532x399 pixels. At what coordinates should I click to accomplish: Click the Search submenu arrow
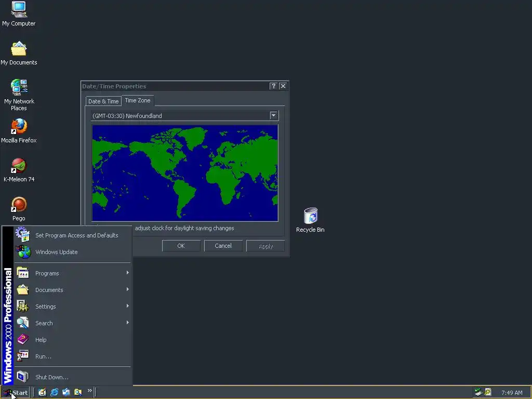coord(128,323)
